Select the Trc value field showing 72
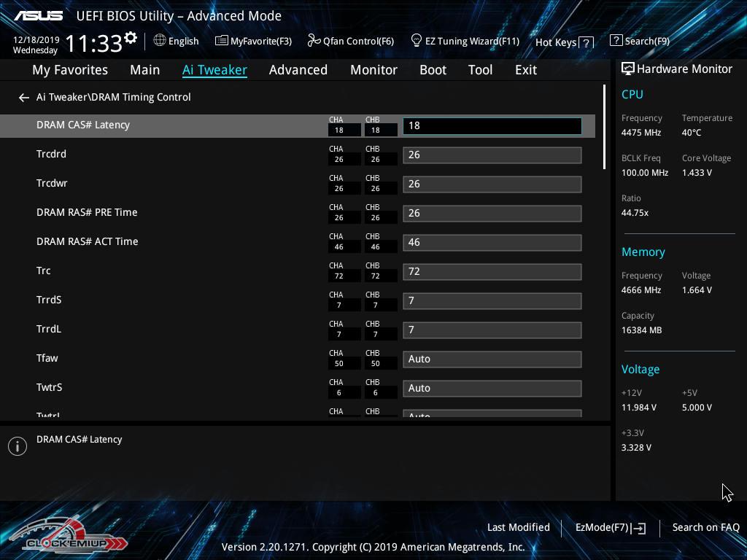Screen dimensions: 747x560 (x=492, y=271)
